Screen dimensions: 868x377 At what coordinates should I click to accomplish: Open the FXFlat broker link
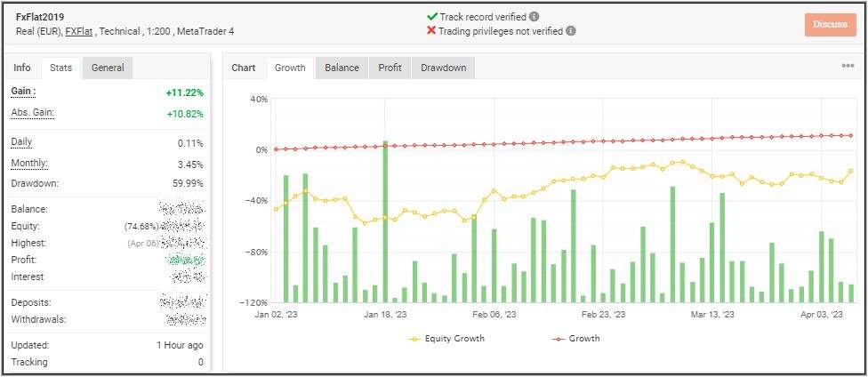(80, 31)
